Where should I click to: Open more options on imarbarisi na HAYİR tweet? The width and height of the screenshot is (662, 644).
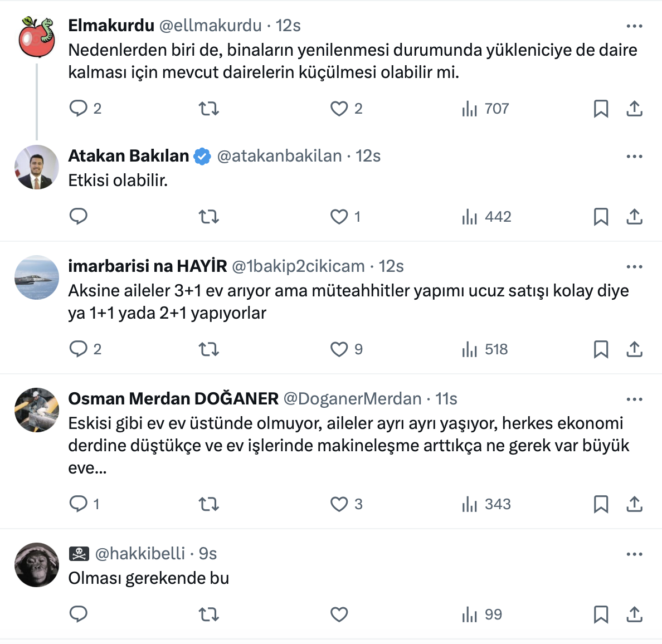[x=634, y=267]
